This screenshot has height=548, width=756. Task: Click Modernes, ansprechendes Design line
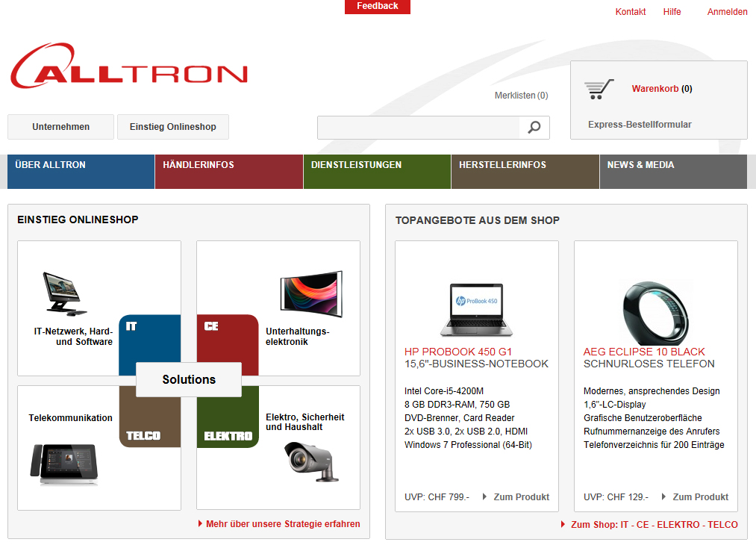point(652,391)
